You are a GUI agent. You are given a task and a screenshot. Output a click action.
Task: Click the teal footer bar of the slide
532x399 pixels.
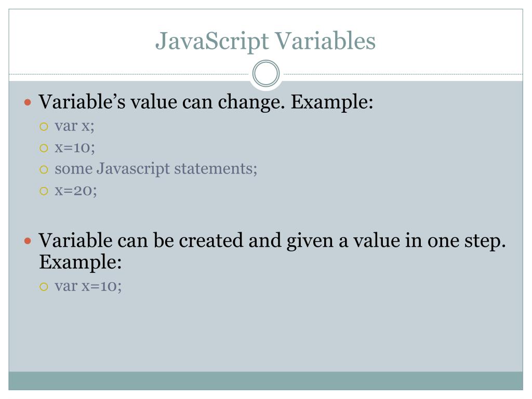point(266,381)
